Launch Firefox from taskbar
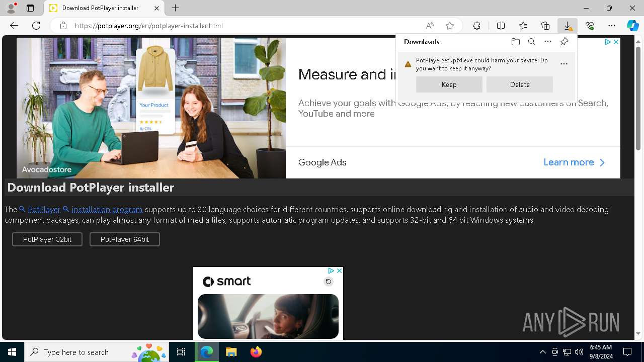644x362 pixels. 256,352
